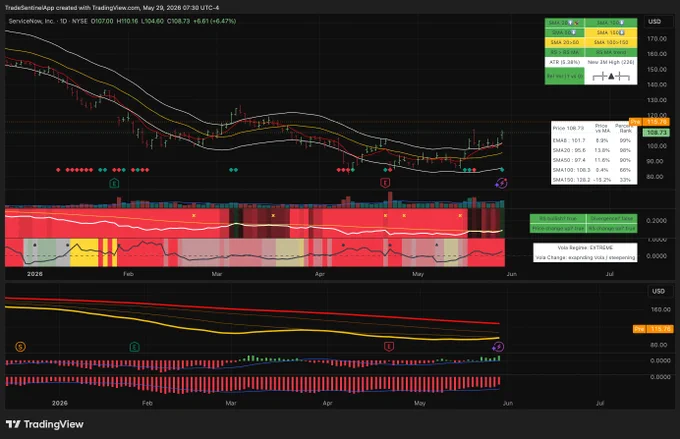680x439 pixels.
Task: Click the Percent Rank column header
Action: pyautogui.click(x=624, y=128)
